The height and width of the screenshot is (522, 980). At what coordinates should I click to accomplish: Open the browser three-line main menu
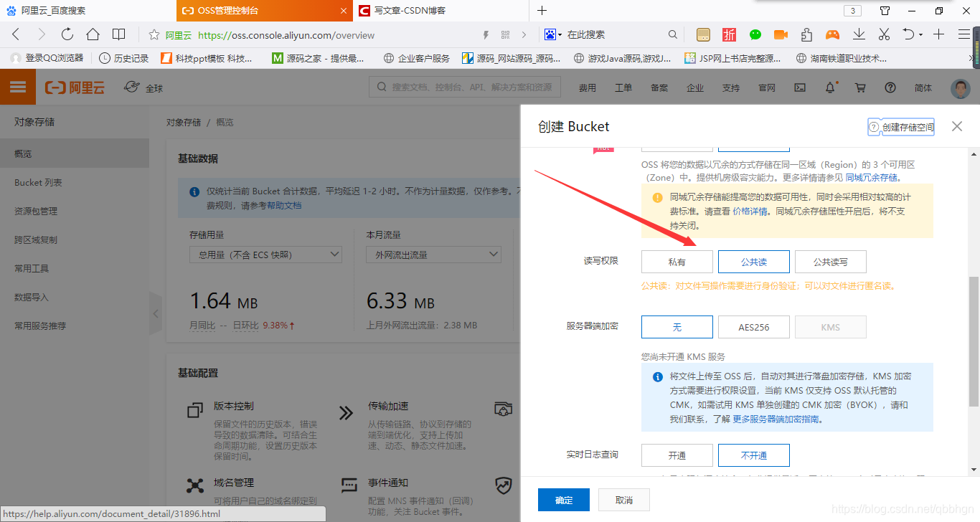coord(964,34)
